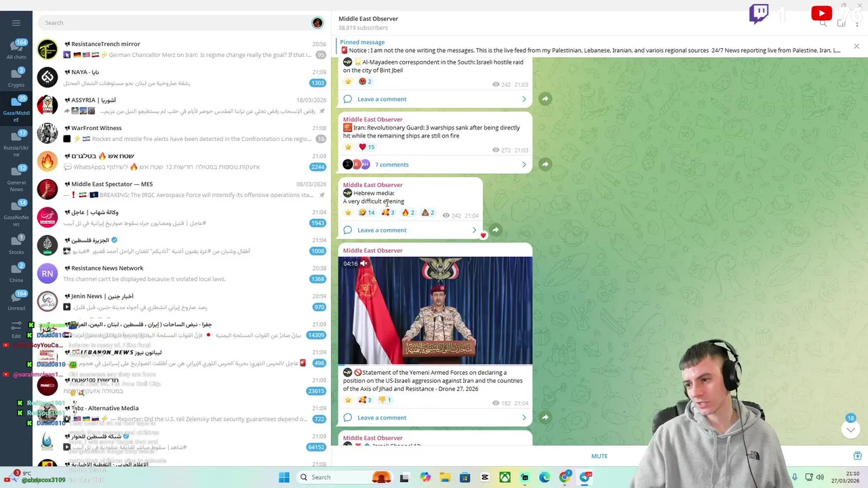Click the chat list Search field
This screenshot has width=868, height=488.
click(x=175, y=22)
